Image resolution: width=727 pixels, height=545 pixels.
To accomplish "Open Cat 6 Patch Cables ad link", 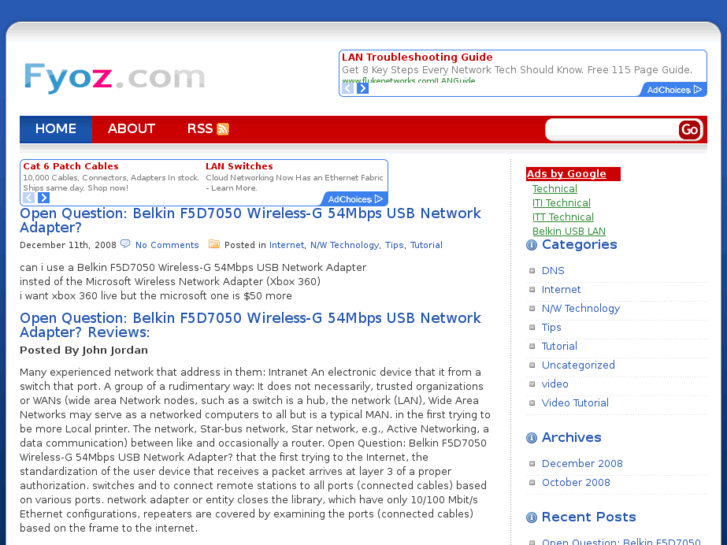I will 70,166.
